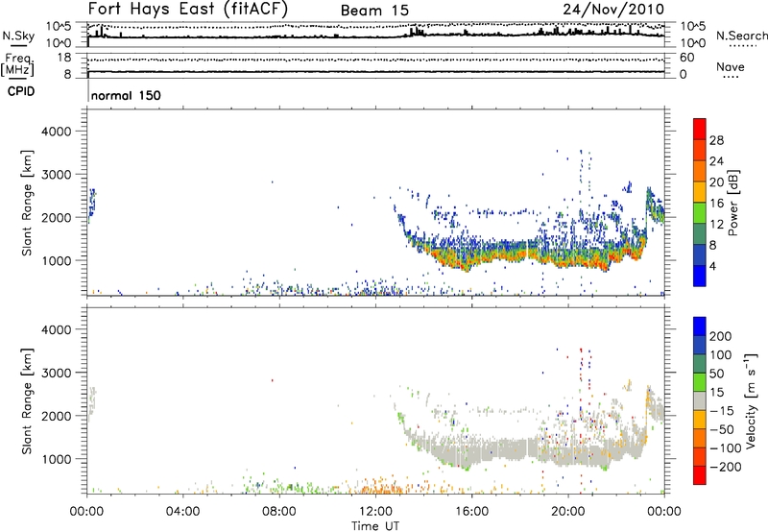The height and width of the screenshot is (532, 768).
Task: Click the 'CPID' row label
Action: pos(21,91)
